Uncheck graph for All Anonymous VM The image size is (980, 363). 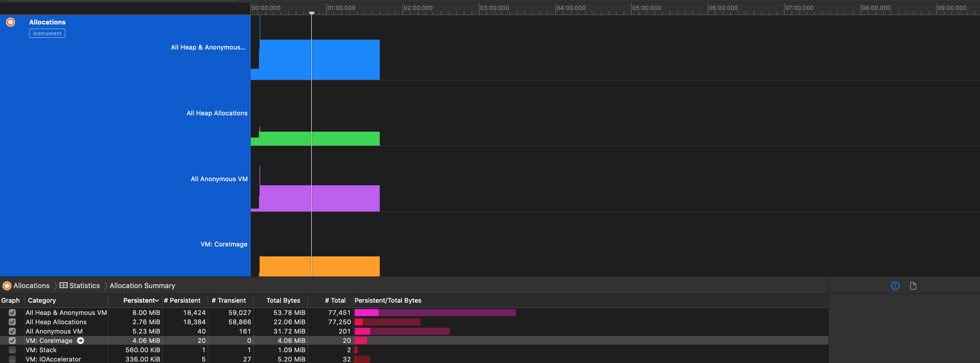pyautogui.click(x=12, y=331)
